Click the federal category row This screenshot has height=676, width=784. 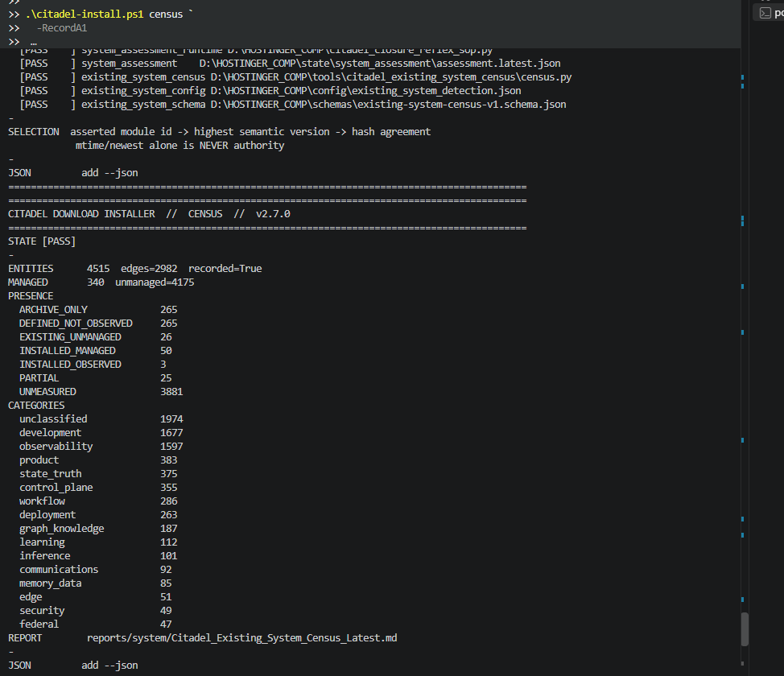[96, 624]
